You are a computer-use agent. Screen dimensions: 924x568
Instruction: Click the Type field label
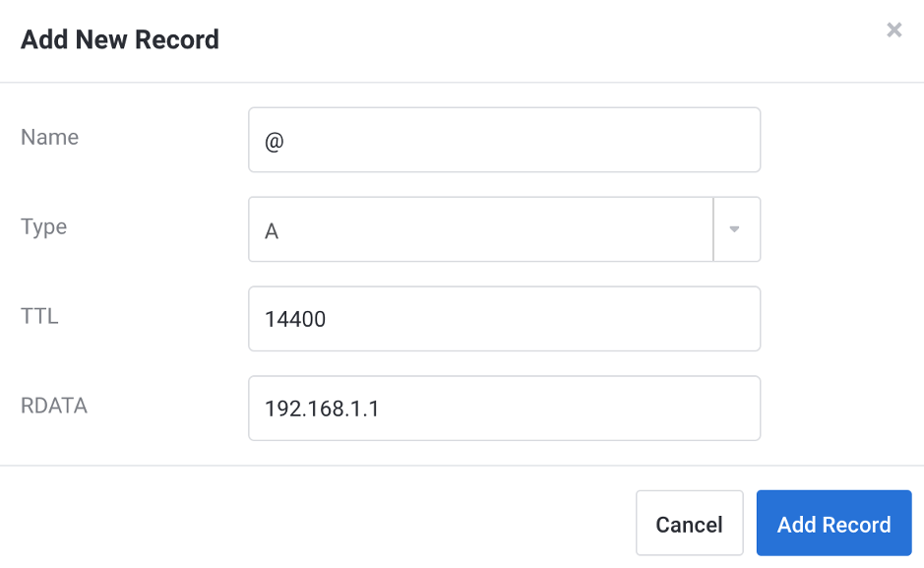tap(43, 226)
